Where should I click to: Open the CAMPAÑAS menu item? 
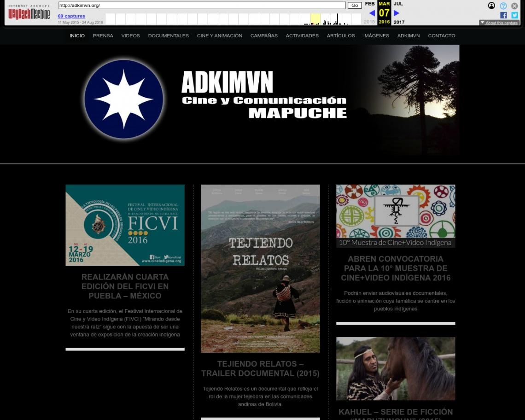(x=264, y=35)
